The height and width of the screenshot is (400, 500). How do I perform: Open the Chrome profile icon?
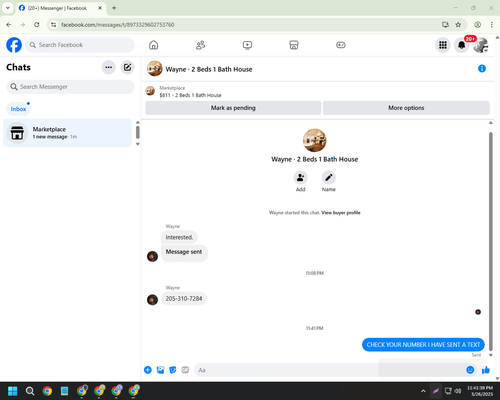(478, 25)
